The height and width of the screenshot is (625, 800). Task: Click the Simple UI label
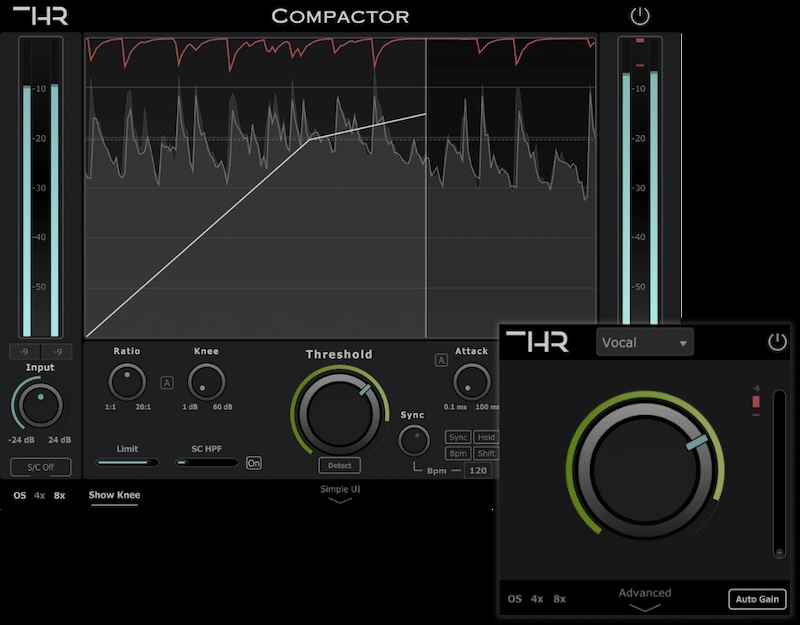pos(340,489)
